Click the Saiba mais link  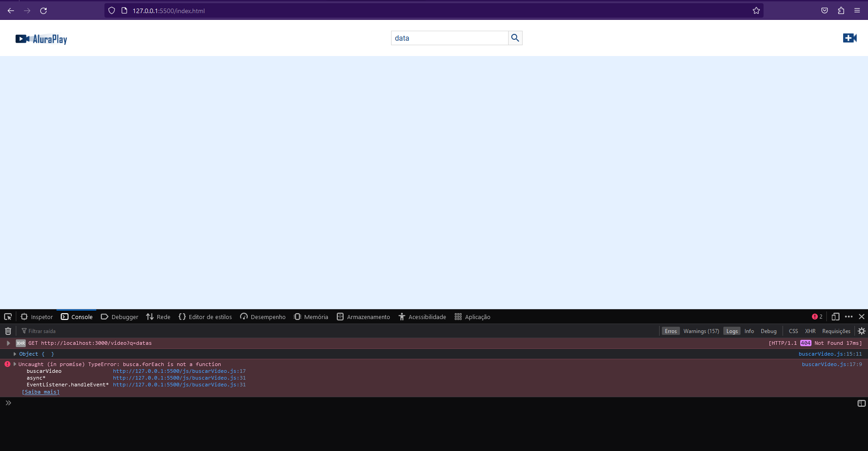click(41, 392)
